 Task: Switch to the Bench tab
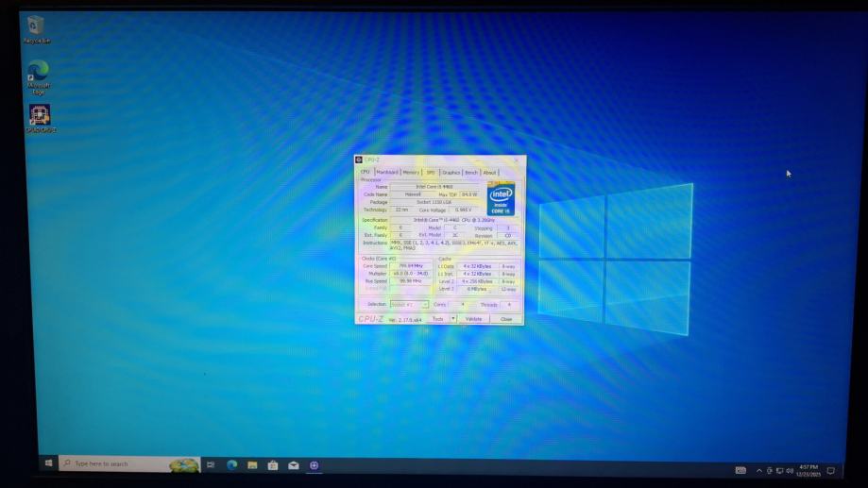click(471, 173)
